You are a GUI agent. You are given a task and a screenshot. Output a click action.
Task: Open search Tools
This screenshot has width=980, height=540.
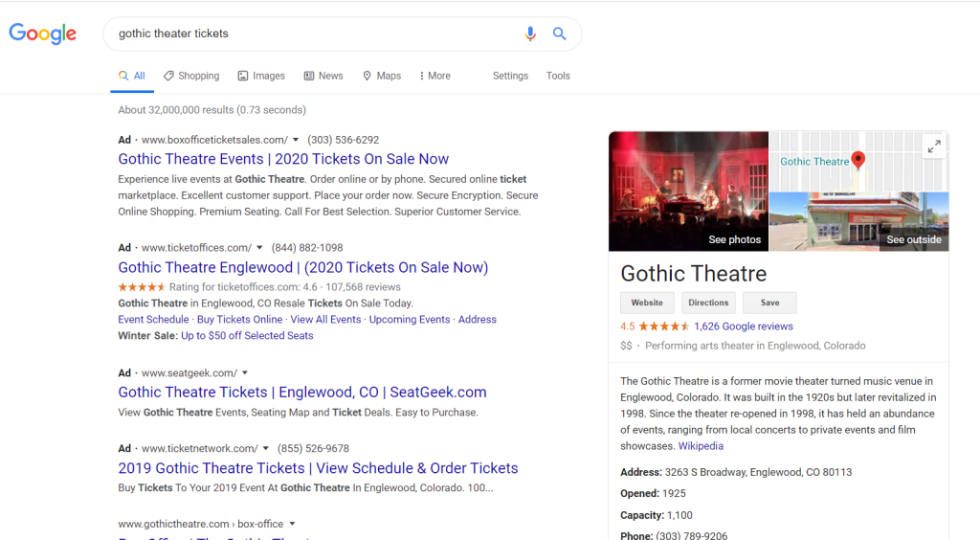[558, 76]
